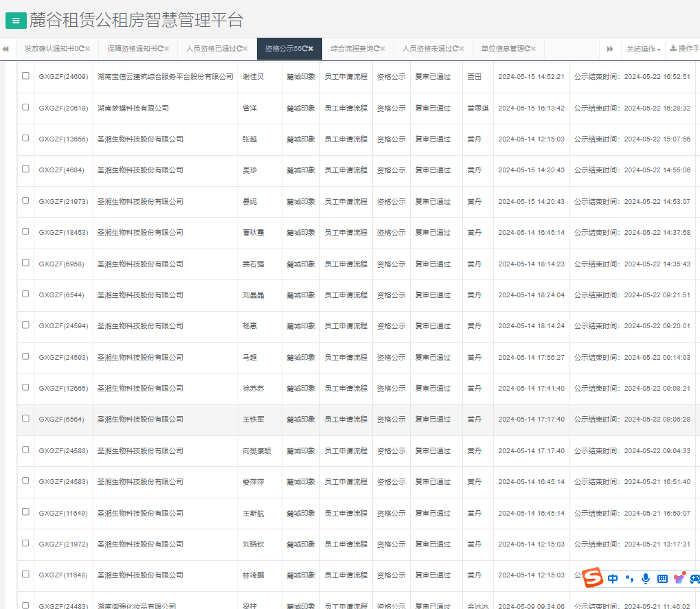Open the Sogou soft keyboard icon
Image resolution: width=700 pixels, height=609 pixels.
(x=662, y=579)
